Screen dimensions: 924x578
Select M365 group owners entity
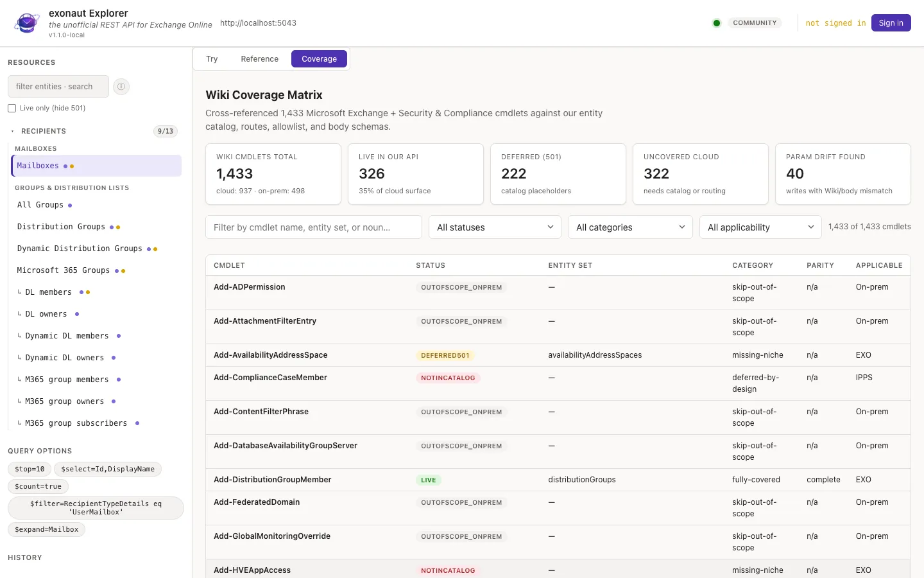(96, 401)
